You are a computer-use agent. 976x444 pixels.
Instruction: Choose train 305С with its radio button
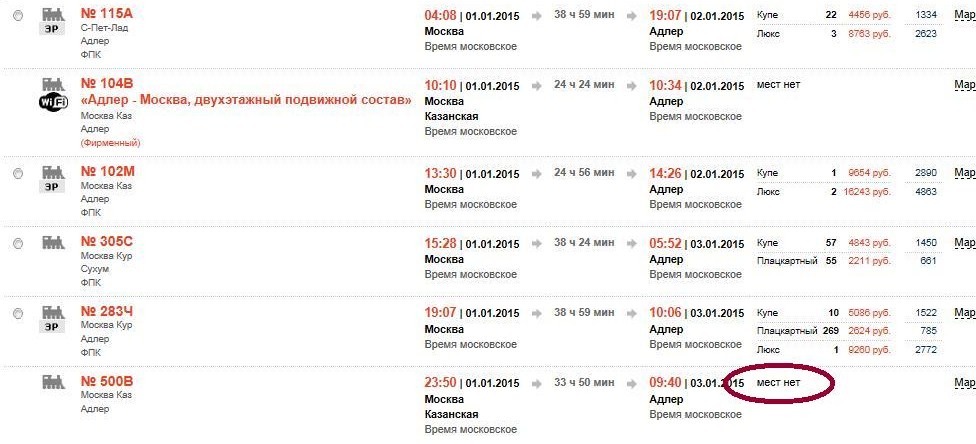coord(18,243)
